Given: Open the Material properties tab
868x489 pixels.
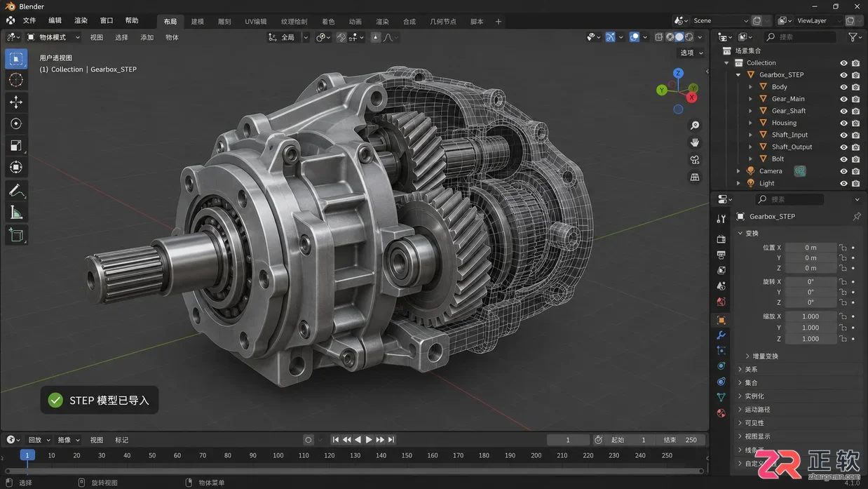Looking at the screenshot, I should click(721, 413).
